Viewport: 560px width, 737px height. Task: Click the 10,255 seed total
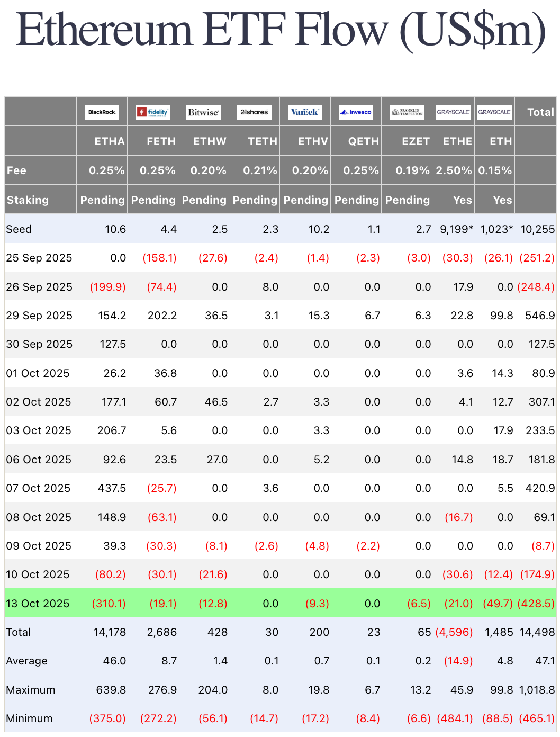tap(537, 229)
